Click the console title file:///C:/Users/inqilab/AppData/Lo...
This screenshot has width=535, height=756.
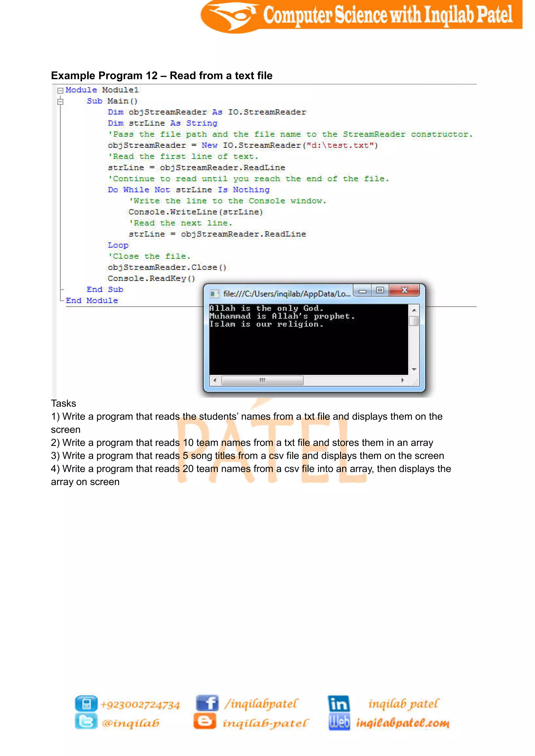[x=287, y=294]
